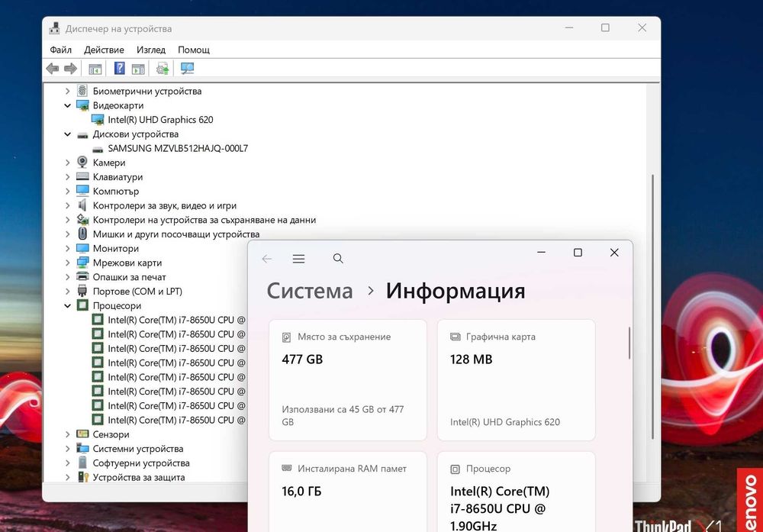This screenshot has width=763, height=532.
Task: Select Intel(R) UHD Graphics 620 device
Action: click(x=160, y=120)
